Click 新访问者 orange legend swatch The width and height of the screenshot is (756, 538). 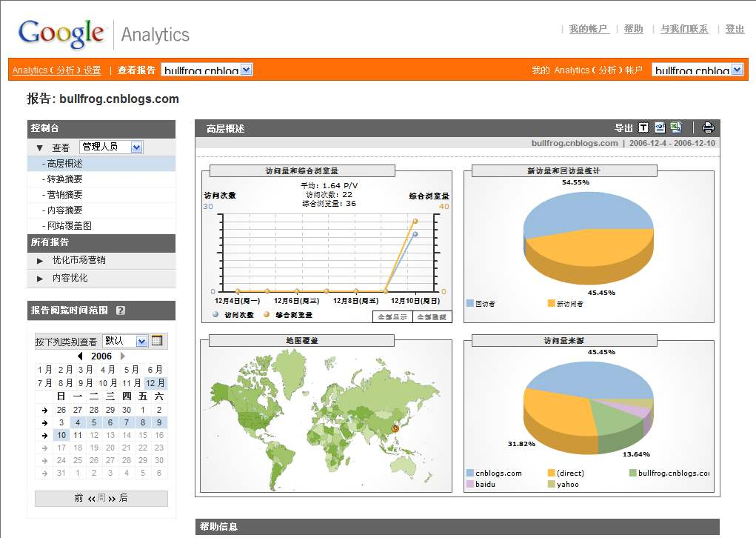point(551,303)
